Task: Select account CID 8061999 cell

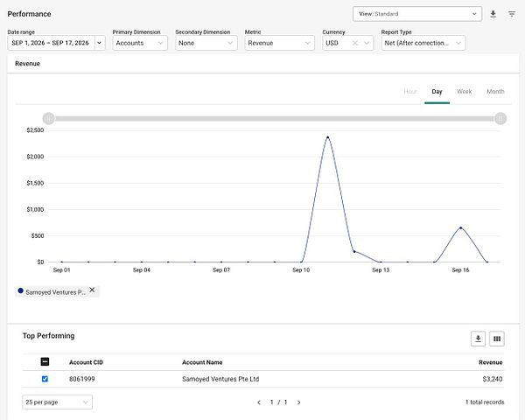Action: (82, 379)
